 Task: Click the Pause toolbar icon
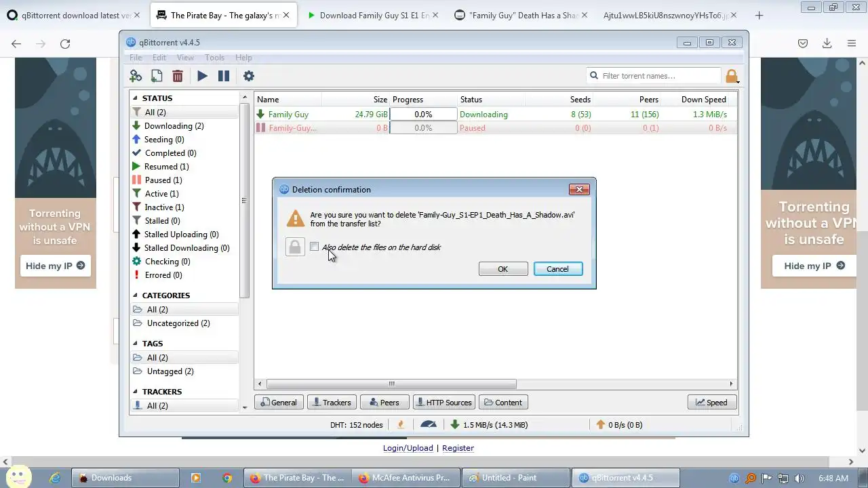coord(224,76)
